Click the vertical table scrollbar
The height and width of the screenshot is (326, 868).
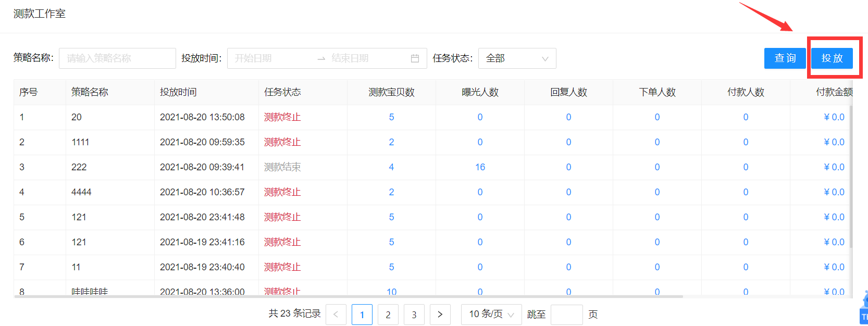tap(851, 177)
